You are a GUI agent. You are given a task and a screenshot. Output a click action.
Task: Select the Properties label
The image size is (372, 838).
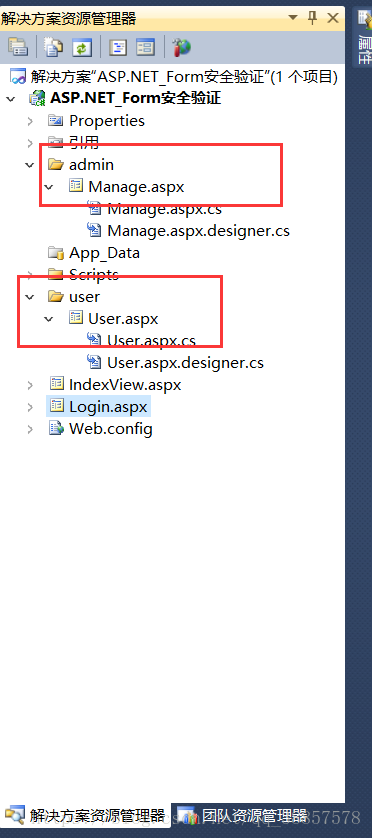click(x=107, y=121)
